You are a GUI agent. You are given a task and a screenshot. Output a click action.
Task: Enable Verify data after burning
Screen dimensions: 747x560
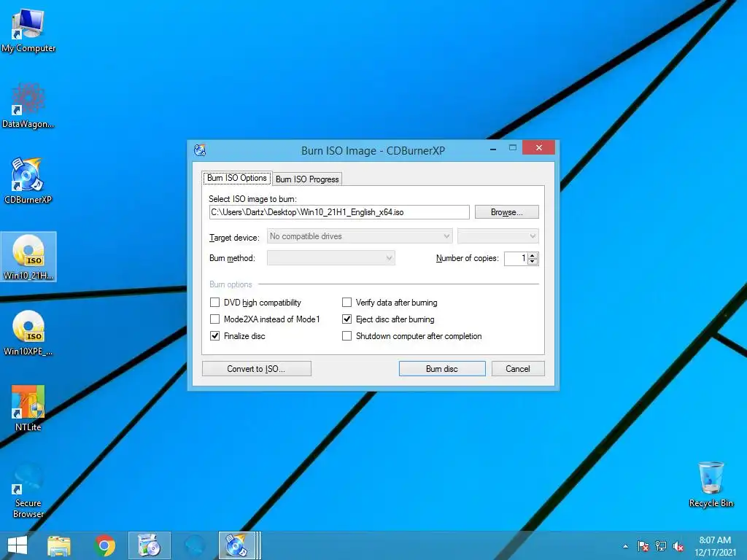(x=347, y=303)
